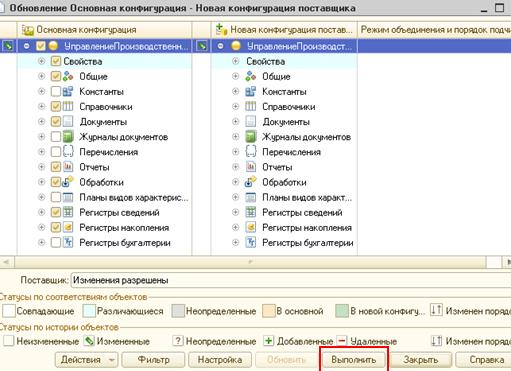511x371 pixels.
Task: Open Справка help button
Action: [484, 360]
